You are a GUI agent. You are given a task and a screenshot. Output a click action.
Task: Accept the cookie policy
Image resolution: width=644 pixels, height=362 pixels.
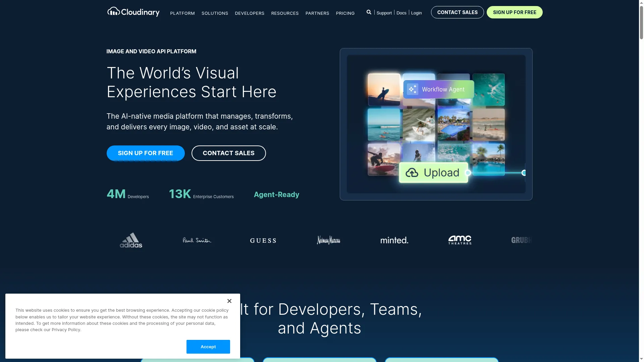(208, 347)
